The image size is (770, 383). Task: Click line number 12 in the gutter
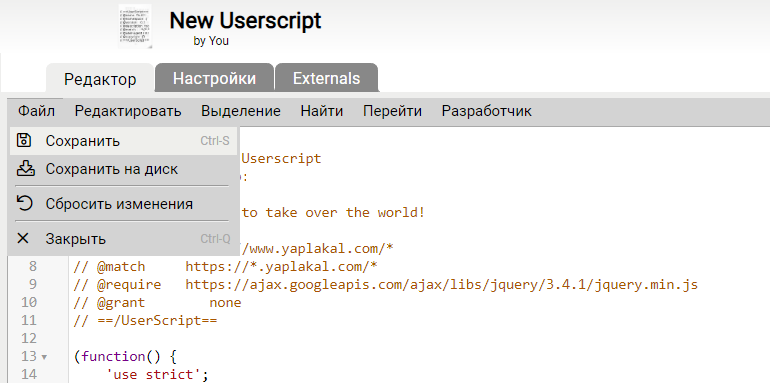tap(29, 339)
